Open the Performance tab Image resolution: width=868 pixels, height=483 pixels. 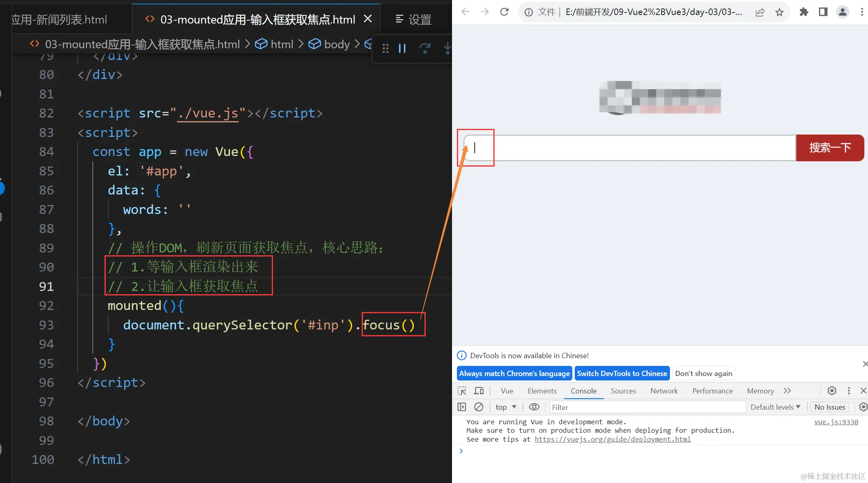pos(712,391)
